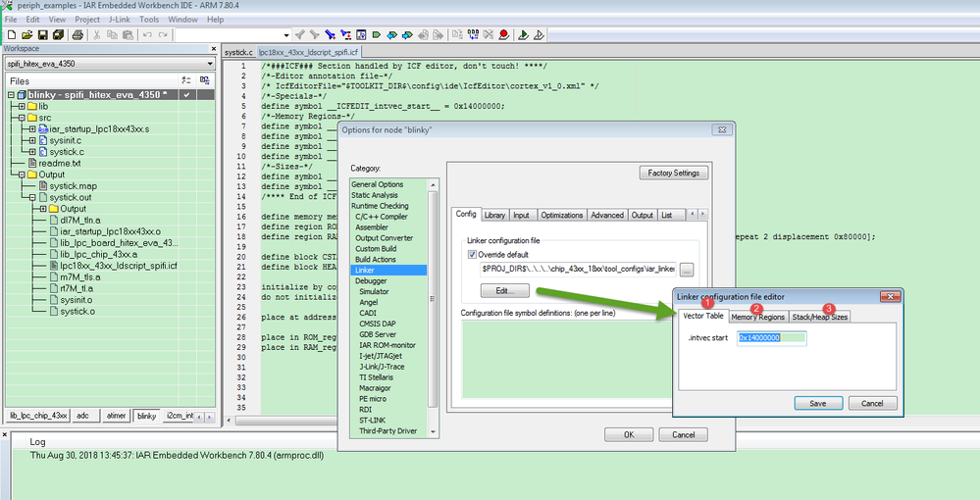The width and height of the screenshot is (980, 500).
Task: Collapse the blinky project tree node
Action: coord(11,95)
